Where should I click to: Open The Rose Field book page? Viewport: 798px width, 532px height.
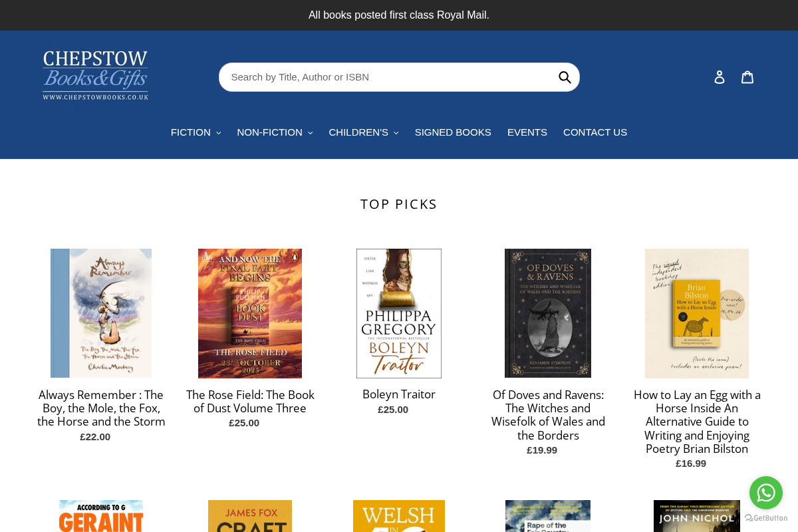[x=250, y=401]
